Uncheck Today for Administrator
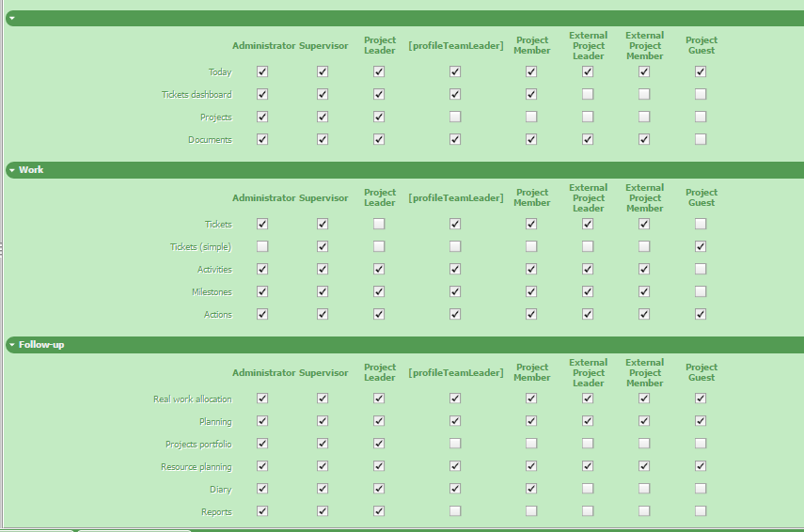The width and height of the screenshot is (804, 532). coord(262,71)
